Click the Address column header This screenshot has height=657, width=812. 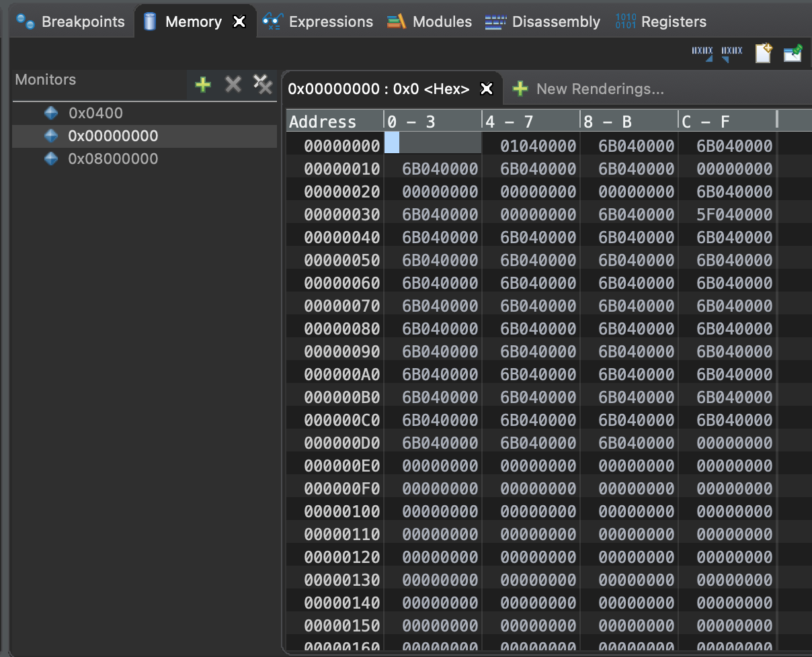coord(335,121)
